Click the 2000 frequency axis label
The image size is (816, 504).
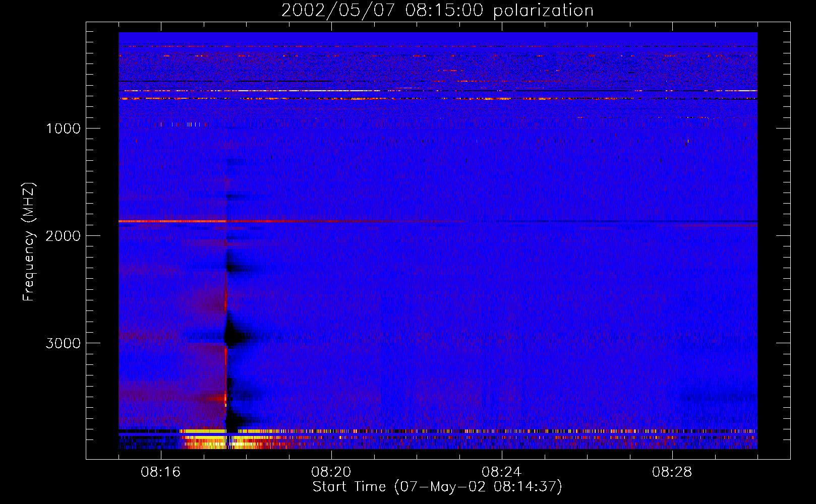coord(63,236)
